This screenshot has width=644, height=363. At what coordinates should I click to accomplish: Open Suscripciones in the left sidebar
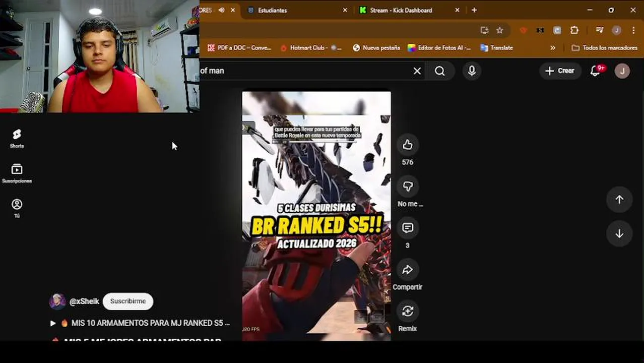pyautogui.click(x=17, y=173)
